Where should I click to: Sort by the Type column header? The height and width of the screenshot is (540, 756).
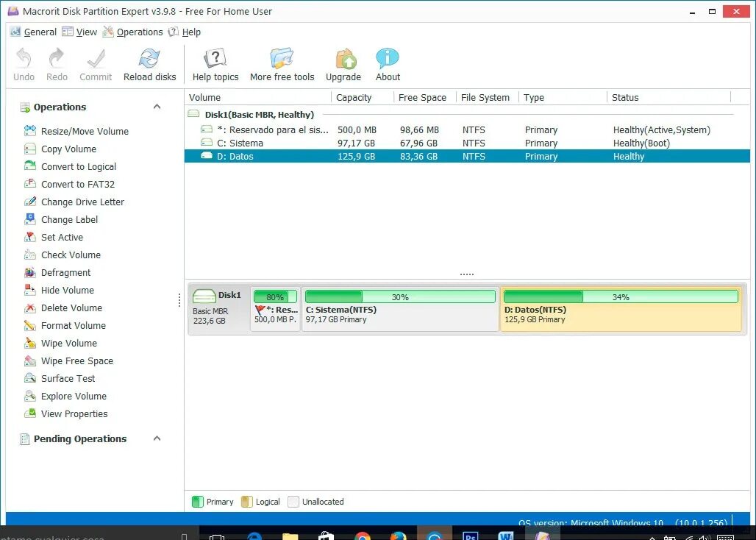pyautogui.click(x=563, y=97)
